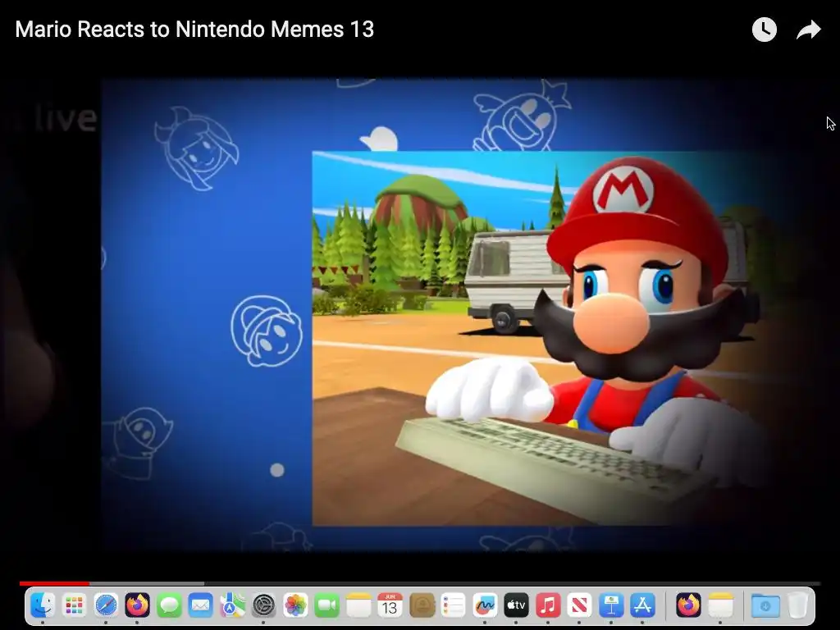The height and width of the screenshot is (630, 840).
Task: Open the Trash in the Dock
Action: (x=797, y=605)
